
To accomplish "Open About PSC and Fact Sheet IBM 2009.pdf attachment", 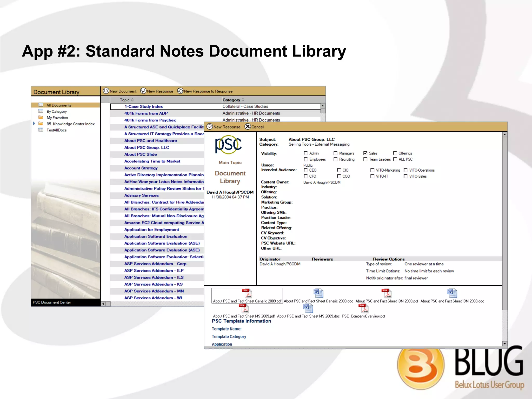I will point(387,295).
